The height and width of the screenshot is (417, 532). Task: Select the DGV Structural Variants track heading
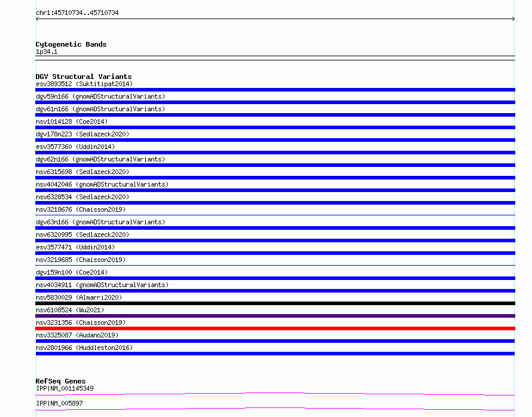click(x=84, y=77)
